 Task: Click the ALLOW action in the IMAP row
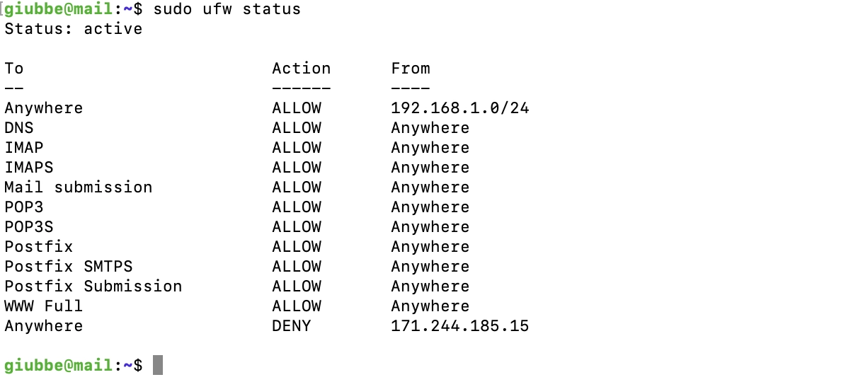coord(296,148)
